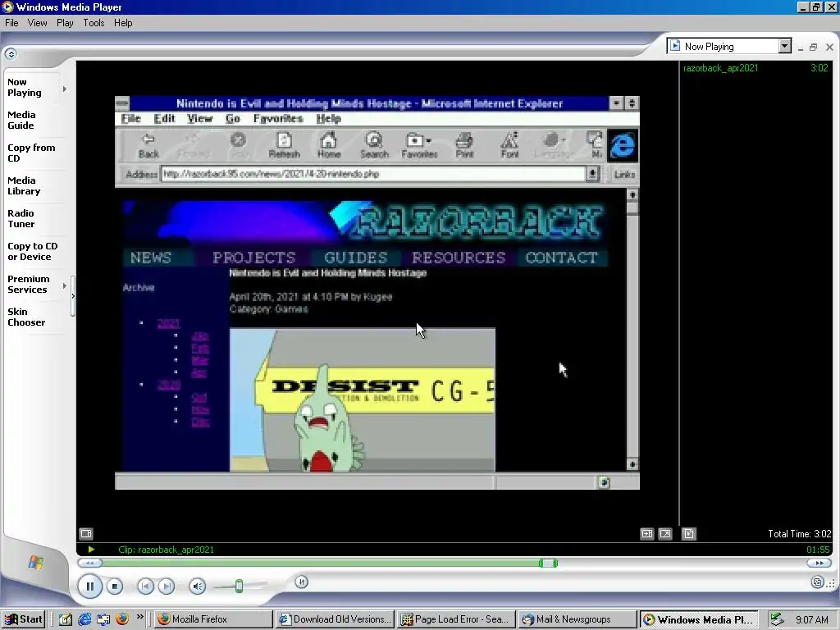Viewport: 840px width, 630px height.
Task: Click the Windows Media Player taskbar button
Action: (700, 619)
